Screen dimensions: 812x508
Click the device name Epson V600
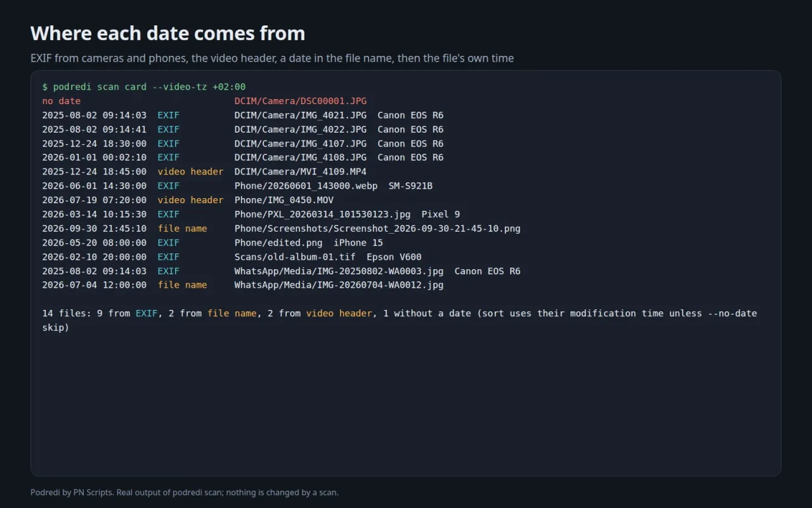(394, 257)
